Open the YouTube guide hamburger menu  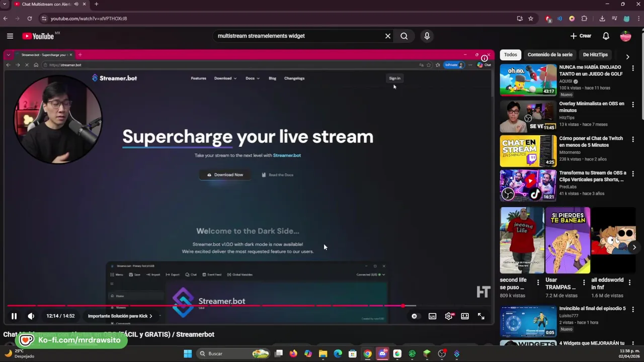tap(10, 36)
